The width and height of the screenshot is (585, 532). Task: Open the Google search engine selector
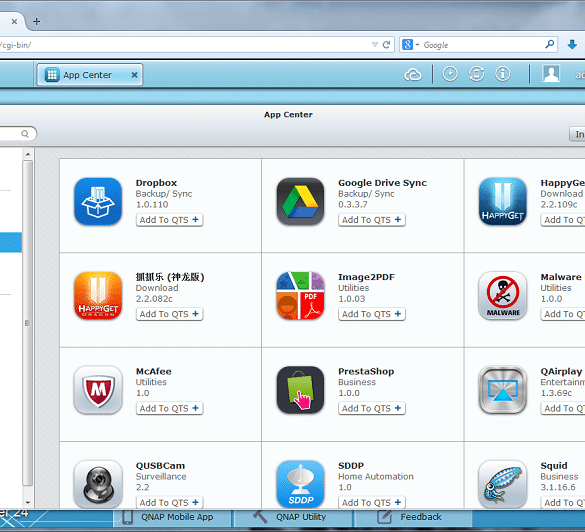[410, 45]
